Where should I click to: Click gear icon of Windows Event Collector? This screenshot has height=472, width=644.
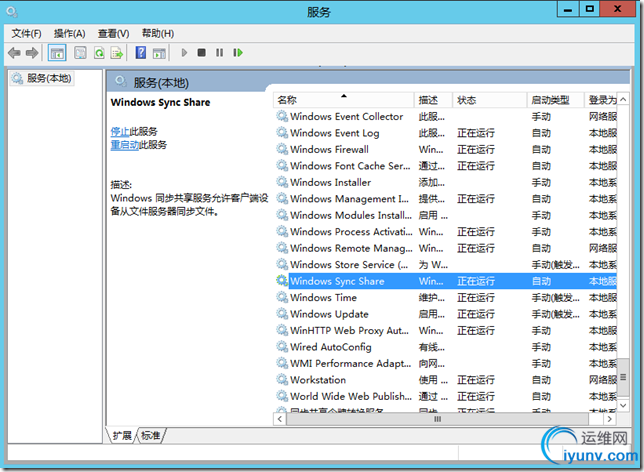(x=282, y=116)
